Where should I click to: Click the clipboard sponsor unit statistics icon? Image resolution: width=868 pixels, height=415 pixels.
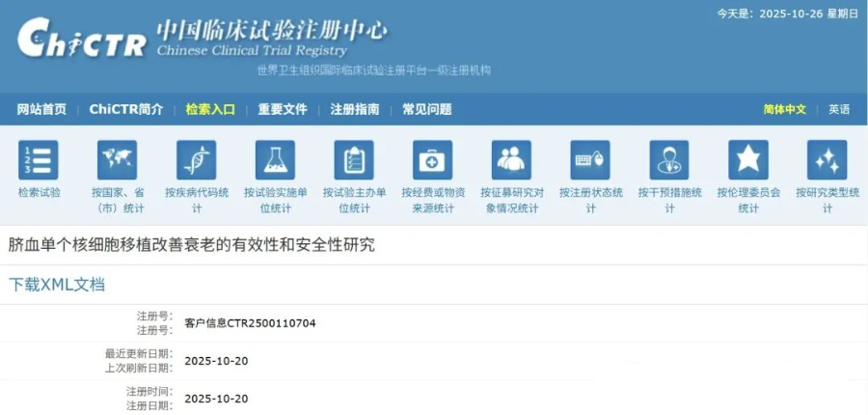(x=354, y=160)
